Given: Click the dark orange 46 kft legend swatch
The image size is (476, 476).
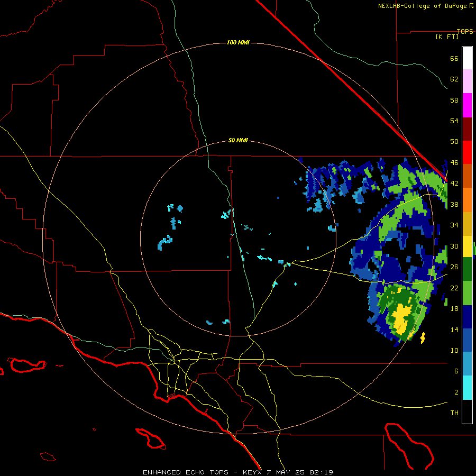Looking at the screenshot, I should coord(467,176).
